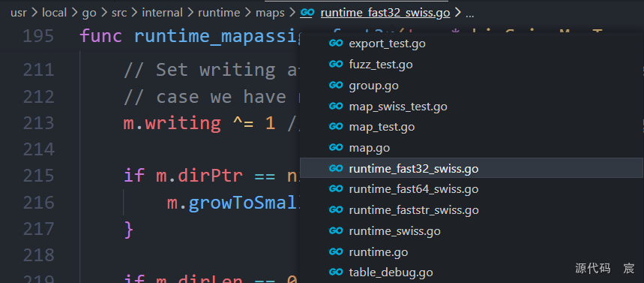Click Go icon beside runtime_fast64_swiss.go
Viewport: 644px width, 283px height.
336,189
